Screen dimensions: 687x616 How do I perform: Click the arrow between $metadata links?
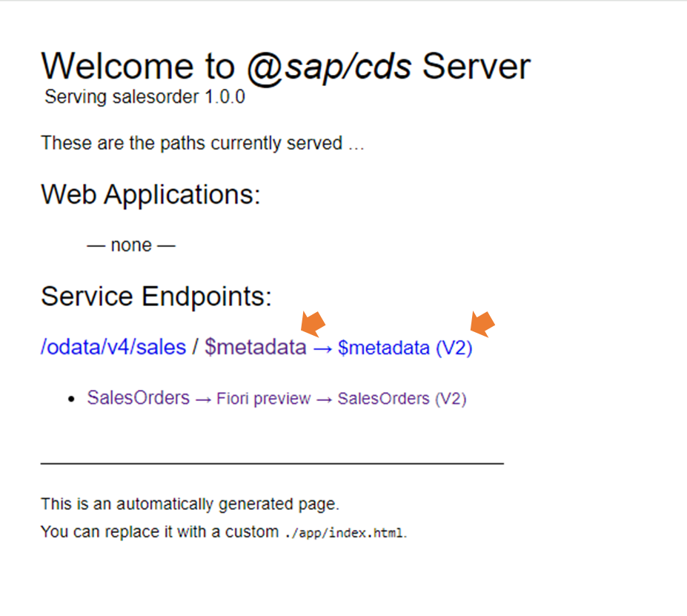point(323,347)
